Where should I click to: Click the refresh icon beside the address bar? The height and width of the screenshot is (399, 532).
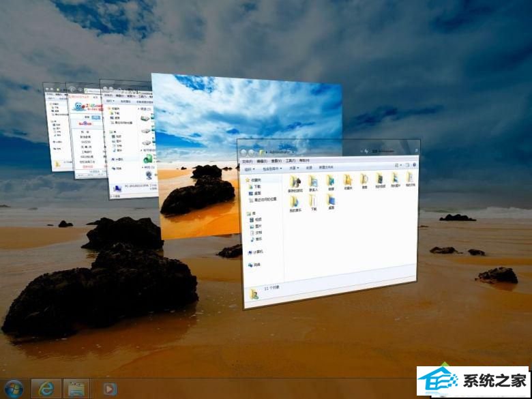click(x=366, y=151)
